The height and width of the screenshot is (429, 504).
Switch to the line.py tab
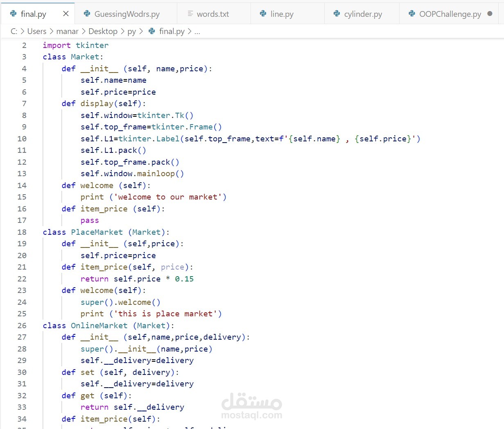click(287, 14)
